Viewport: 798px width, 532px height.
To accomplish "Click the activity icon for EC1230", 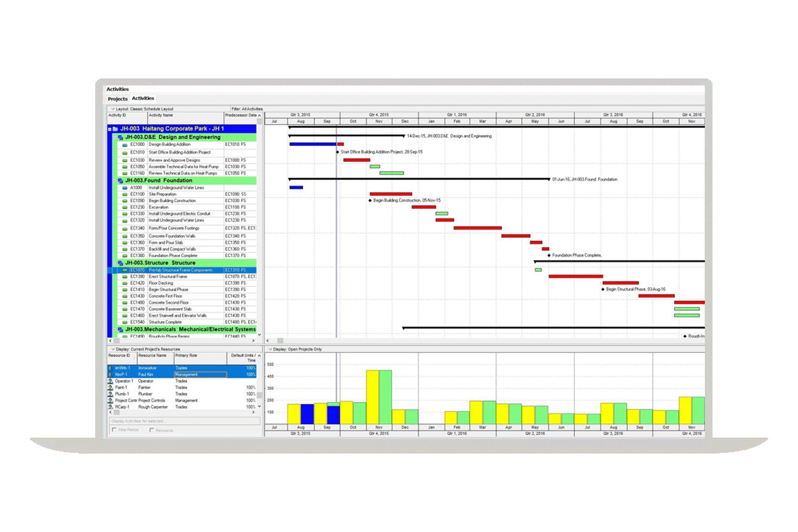I will point(125,208).
